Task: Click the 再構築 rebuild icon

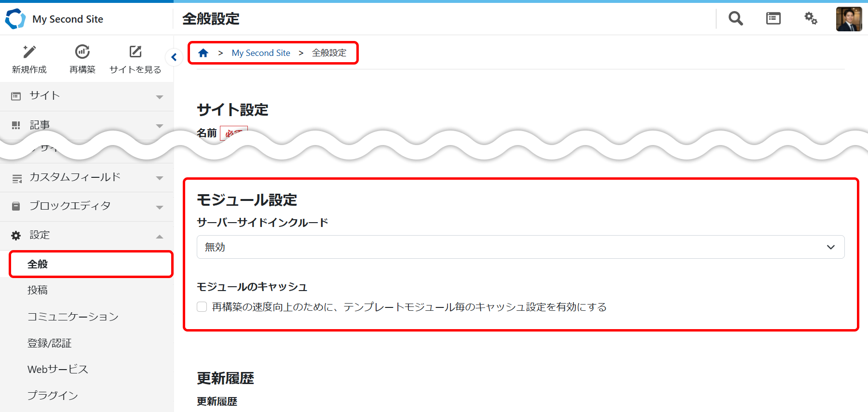Action: 82,52
